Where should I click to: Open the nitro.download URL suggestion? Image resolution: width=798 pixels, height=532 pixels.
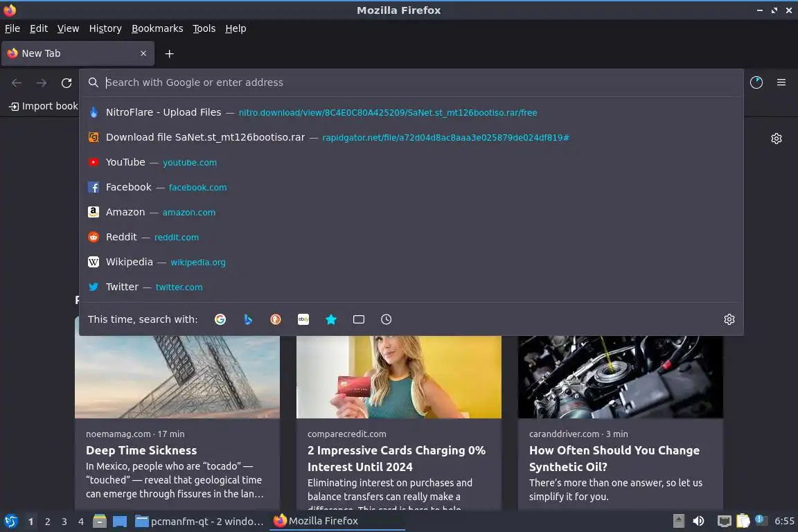[x=388, y=112]
